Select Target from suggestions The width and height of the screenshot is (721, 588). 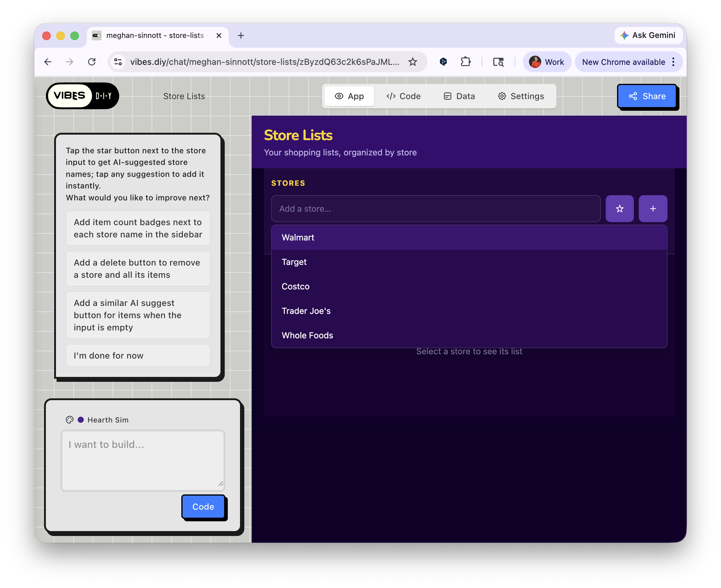tap(469, 262)
